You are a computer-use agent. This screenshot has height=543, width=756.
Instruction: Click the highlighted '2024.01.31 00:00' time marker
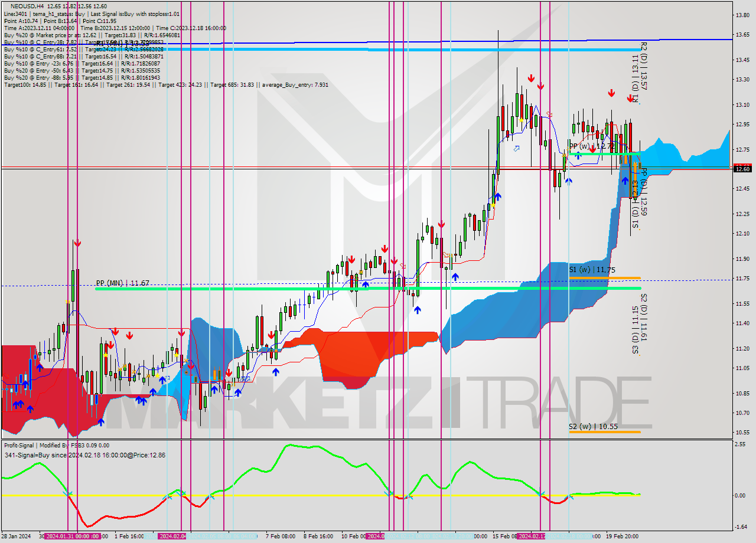click(x=73, y=537)
